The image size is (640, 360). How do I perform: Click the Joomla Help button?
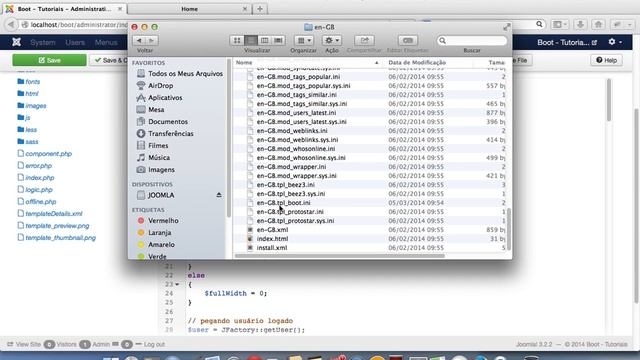point(607,60)
